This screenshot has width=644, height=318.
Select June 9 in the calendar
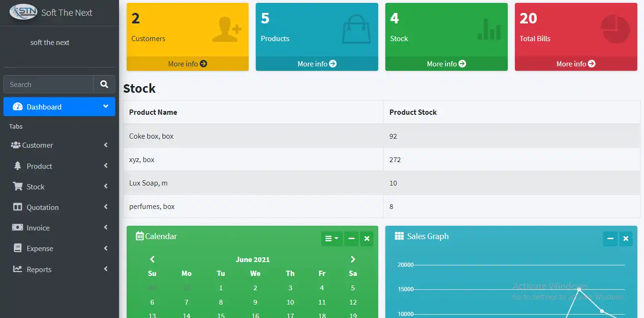pos(255,302)
